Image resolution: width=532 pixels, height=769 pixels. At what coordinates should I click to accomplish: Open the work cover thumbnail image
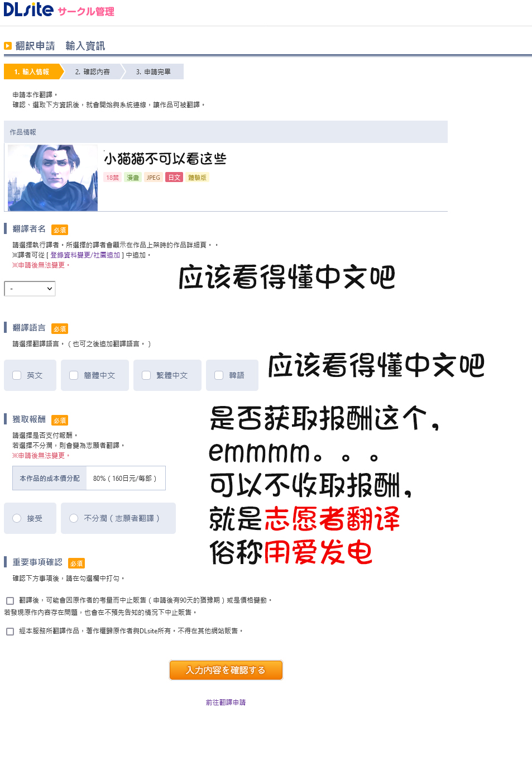click(x=52, y=178)
